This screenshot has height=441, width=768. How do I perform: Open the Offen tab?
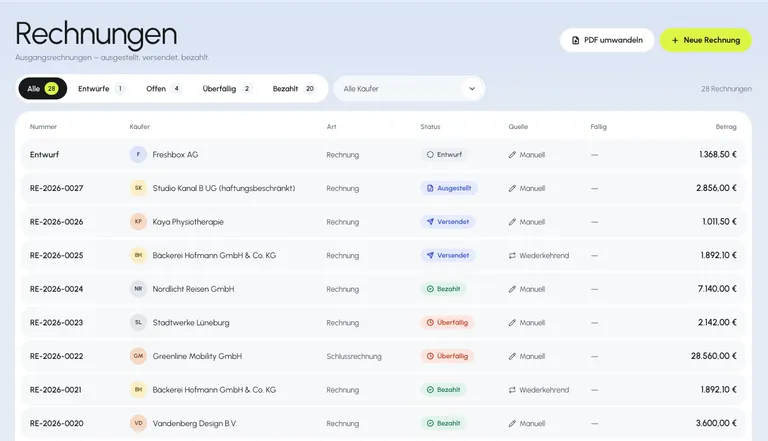[164, 89]
